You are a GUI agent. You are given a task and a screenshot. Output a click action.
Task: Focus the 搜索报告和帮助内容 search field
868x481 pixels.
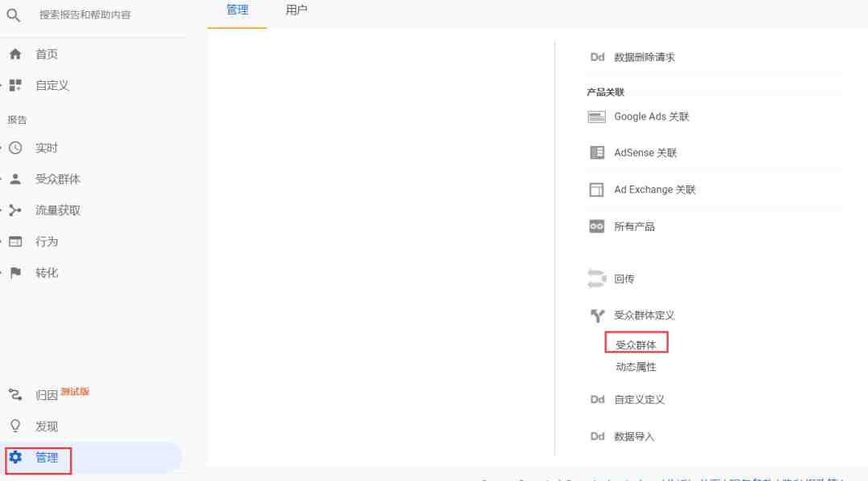point(85,15)
